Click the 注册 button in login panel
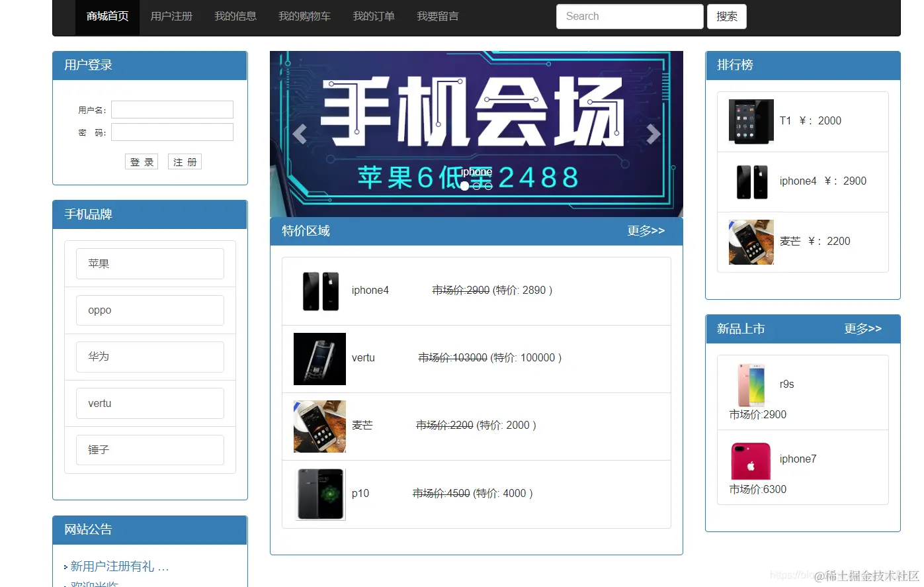924x587 pixels. click(x=185, y=161)
